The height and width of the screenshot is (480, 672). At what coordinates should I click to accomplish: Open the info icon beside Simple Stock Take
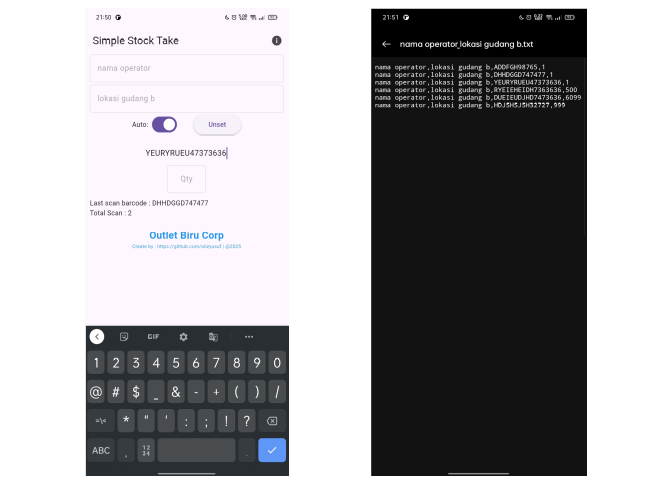tap(277, 40)
